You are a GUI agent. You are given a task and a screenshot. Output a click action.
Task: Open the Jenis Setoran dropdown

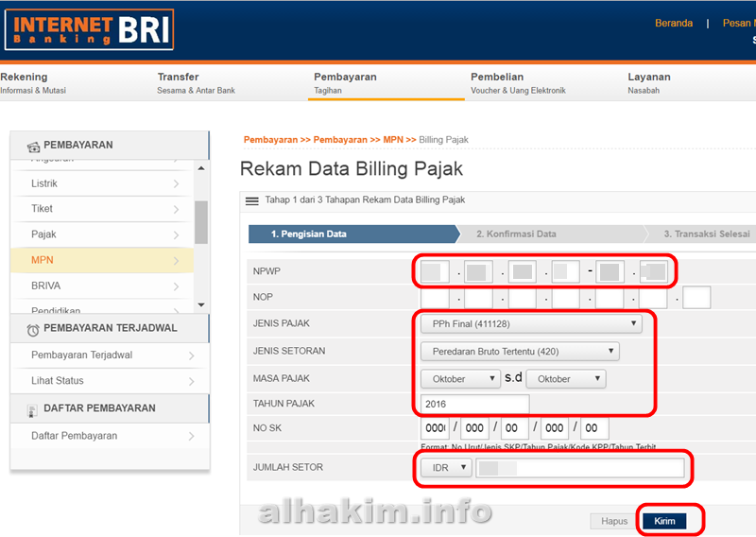520,352
